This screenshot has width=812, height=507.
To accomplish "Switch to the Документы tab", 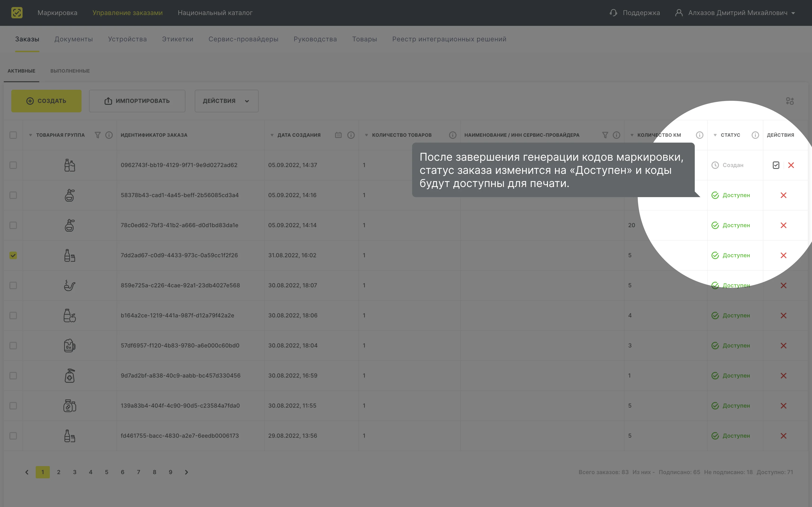I will click(73, 39).
